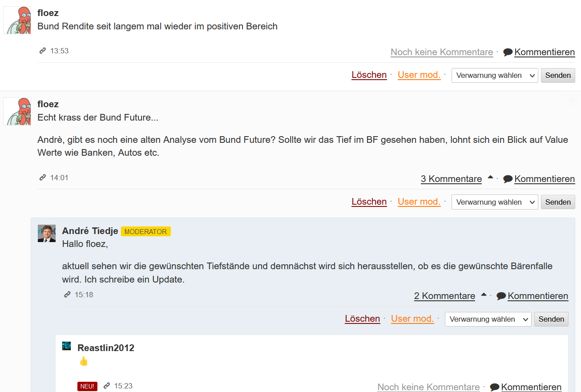Click User mod. link on Bund Future post

[419, 202]
